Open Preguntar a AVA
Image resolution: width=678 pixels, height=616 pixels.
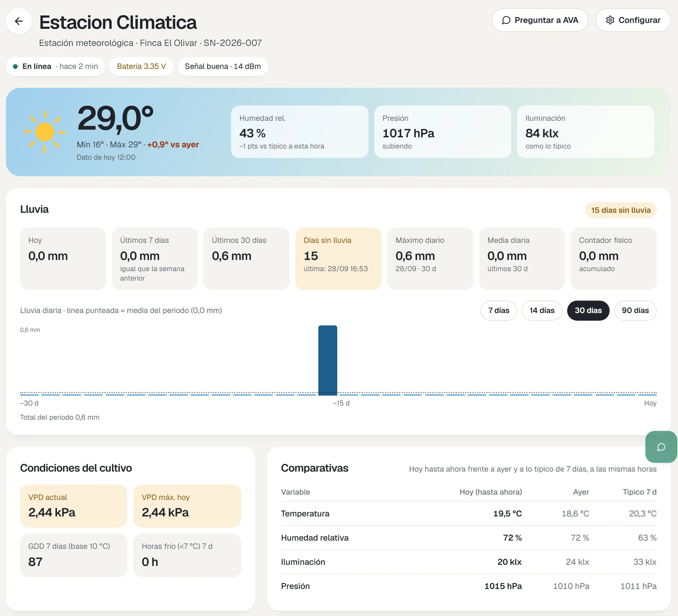[x=540, y=20]
